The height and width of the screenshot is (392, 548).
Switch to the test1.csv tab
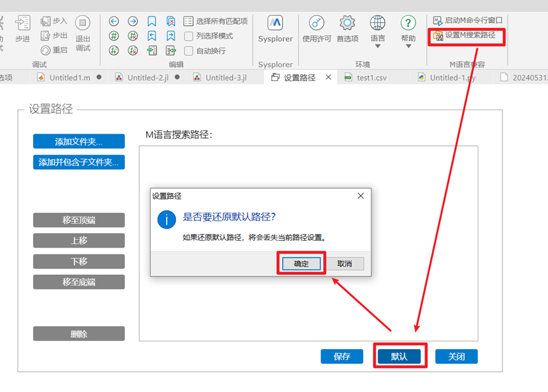click(x=372, y=77)
